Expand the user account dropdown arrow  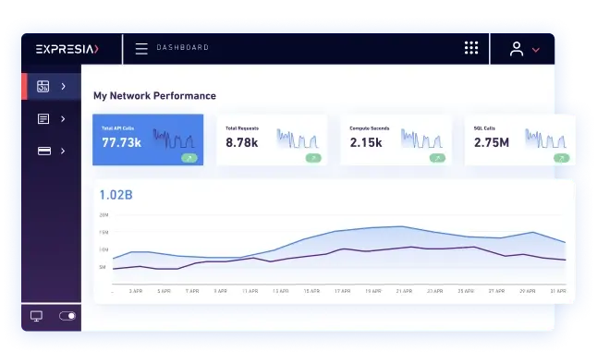(536, 50)
